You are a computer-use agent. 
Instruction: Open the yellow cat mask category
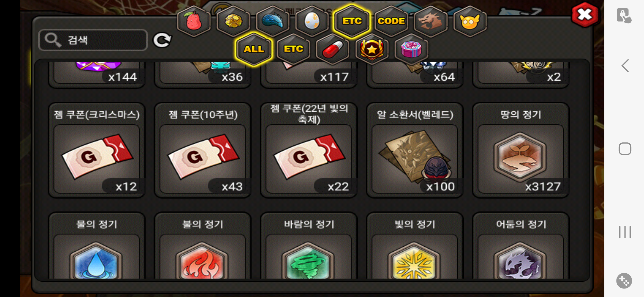(470, 21)
